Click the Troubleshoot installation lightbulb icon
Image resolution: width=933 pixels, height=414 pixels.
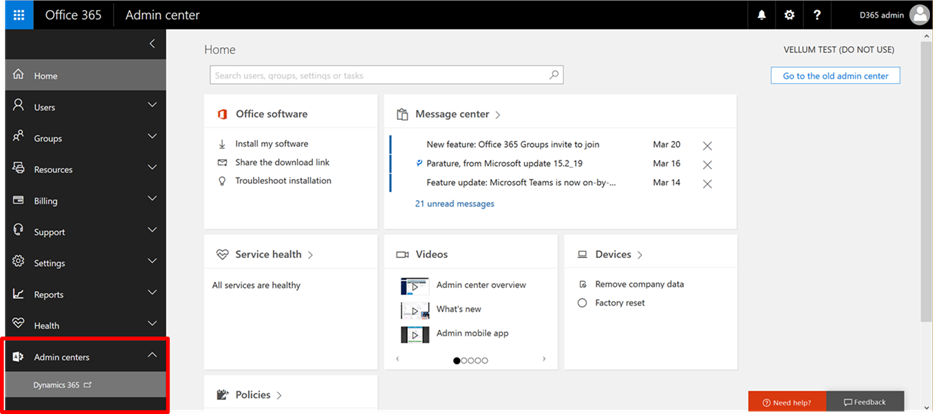(222, 181)
